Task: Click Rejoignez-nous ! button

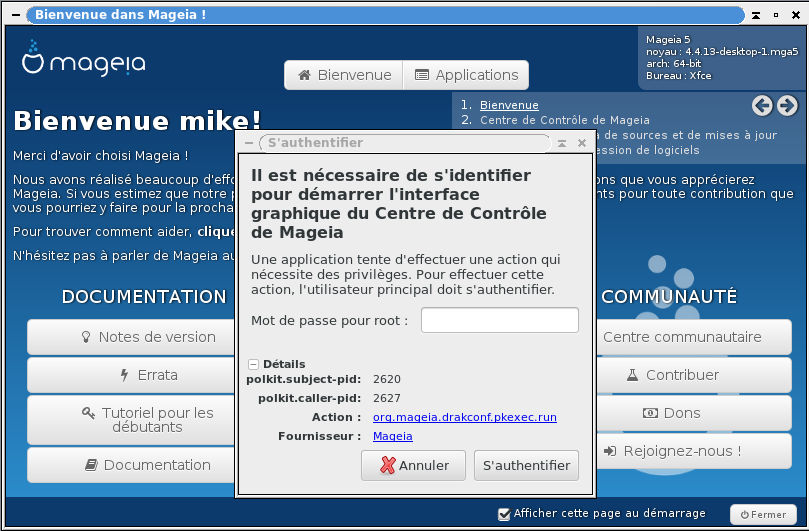Action: click(x=694, y=451)
